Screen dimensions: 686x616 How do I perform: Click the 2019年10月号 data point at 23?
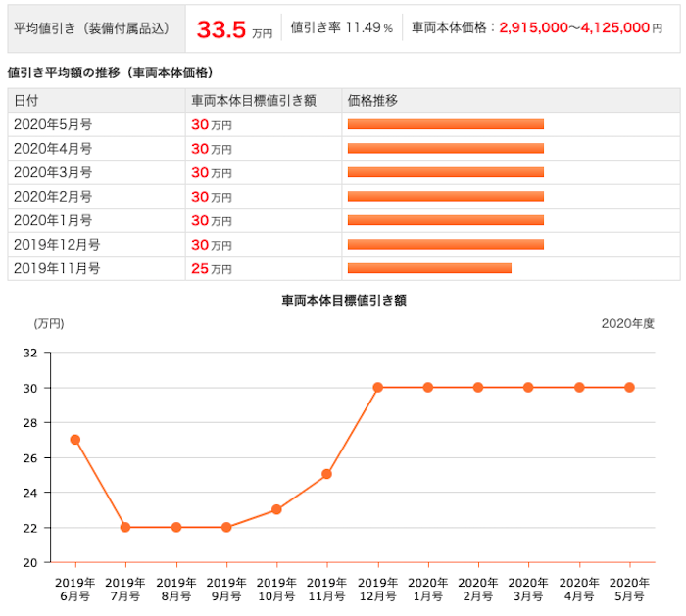click(x=276, y=509)
